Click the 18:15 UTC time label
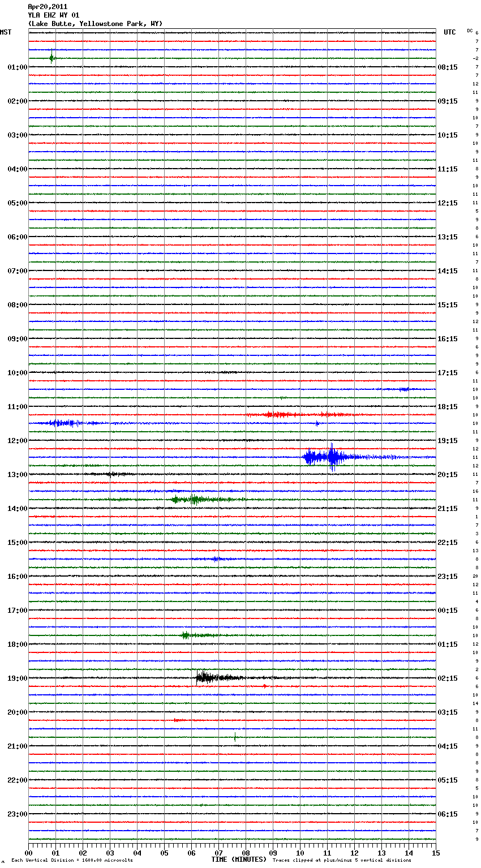 click(x=448, y=407)
